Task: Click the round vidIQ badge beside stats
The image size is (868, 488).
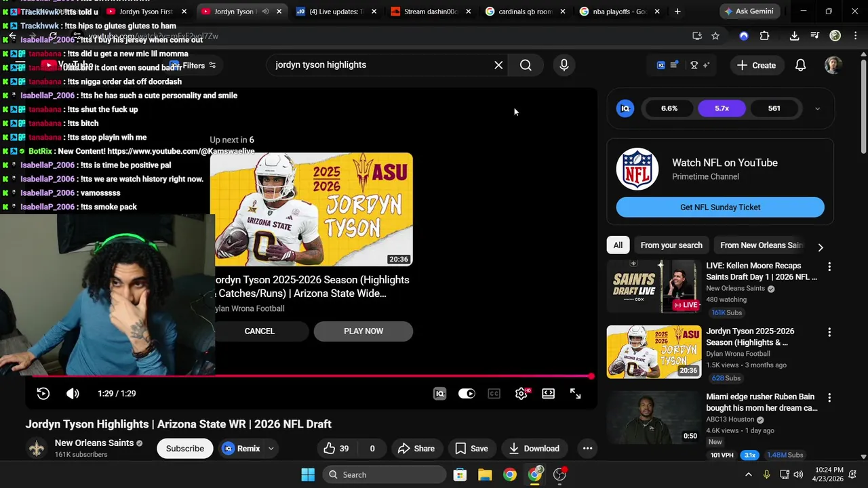Action: point(625,108)
